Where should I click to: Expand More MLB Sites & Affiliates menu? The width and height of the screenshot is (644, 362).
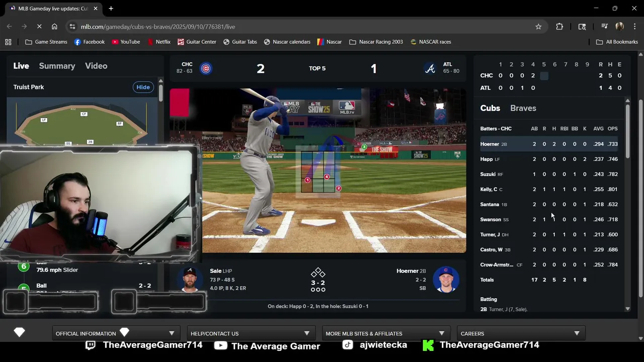pyautogui.click(x=386, y=333)
